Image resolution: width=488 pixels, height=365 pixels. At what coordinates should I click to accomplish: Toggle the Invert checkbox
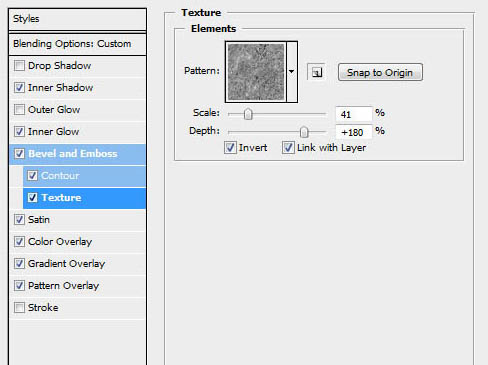[230, 147]
